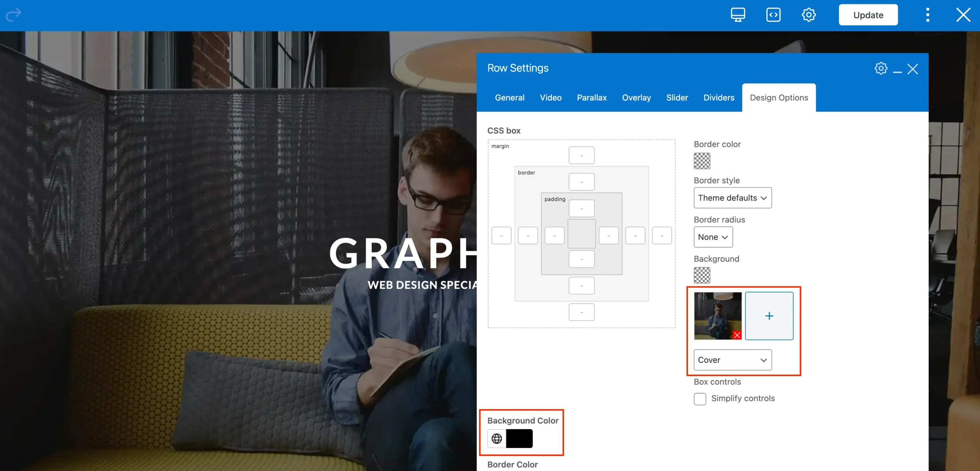Click globe icon beside Background Color

[497, 438]
